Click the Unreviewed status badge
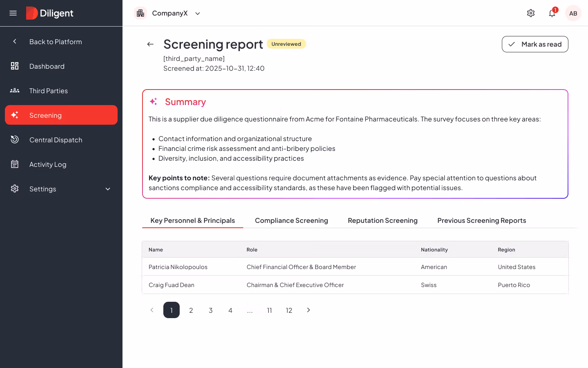Viewport: 588px width, 368px height. (x=286, y=44)
